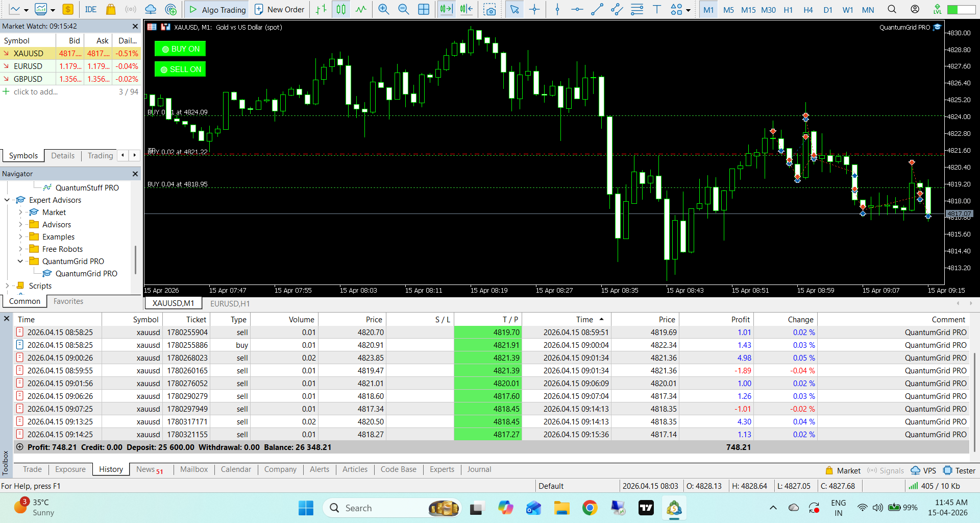
Task: Sort history by the Profit column
Action: point(740,320)
